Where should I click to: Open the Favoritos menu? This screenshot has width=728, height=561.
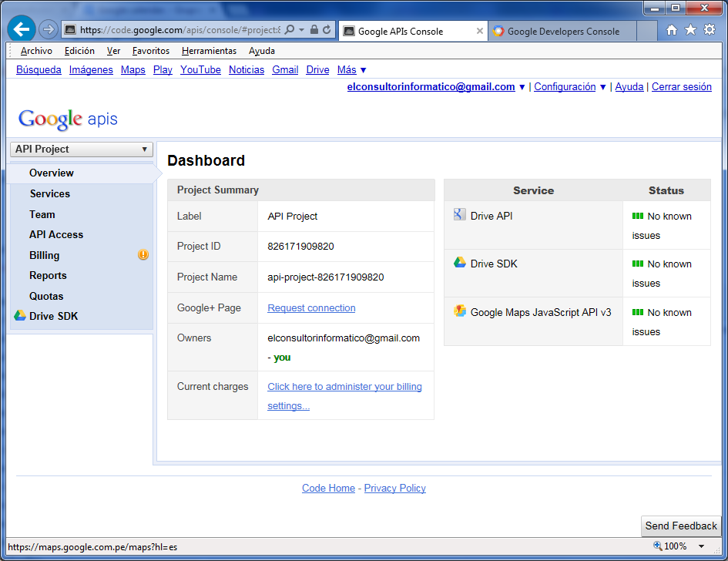[151, 51]
